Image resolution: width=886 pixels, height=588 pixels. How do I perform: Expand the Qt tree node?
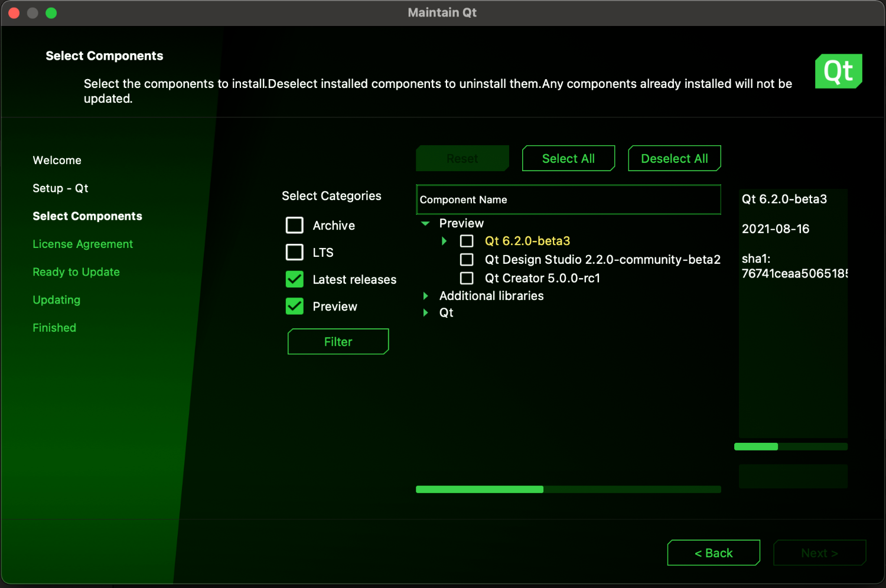[426, 312]
